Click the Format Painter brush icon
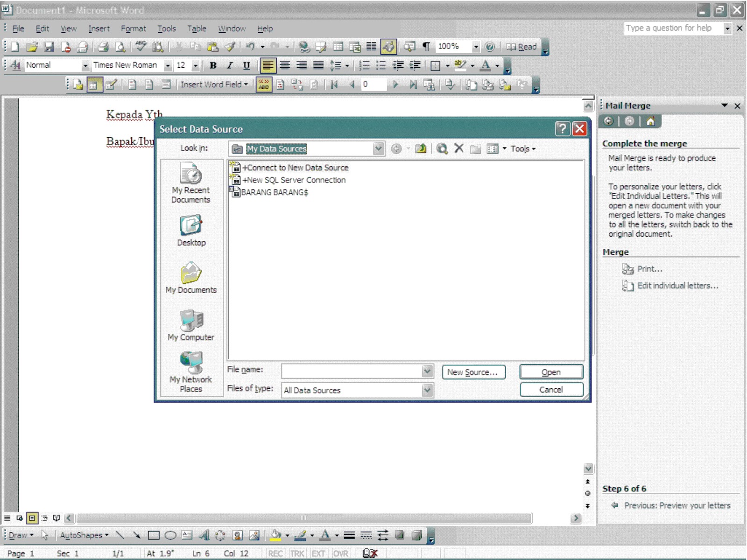The height and width of the screenshot is (560, 747). coord(230,47)
